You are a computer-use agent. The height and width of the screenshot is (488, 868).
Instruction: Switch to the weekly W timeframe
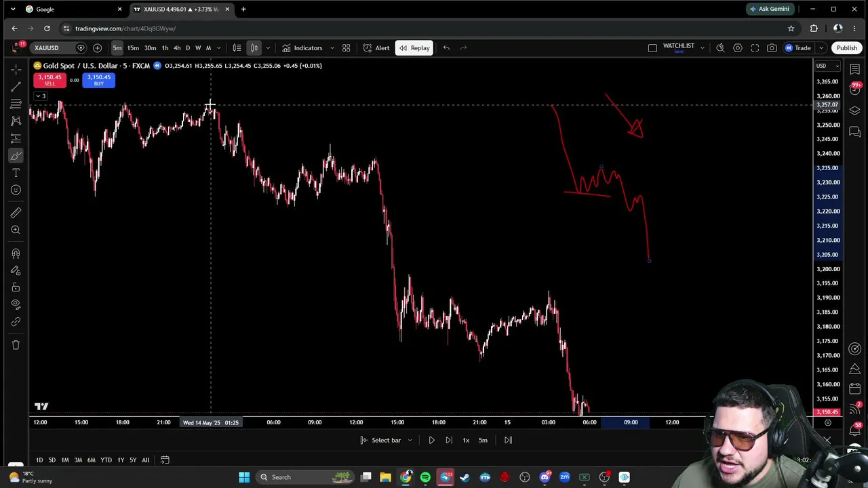tap(198, 48)
